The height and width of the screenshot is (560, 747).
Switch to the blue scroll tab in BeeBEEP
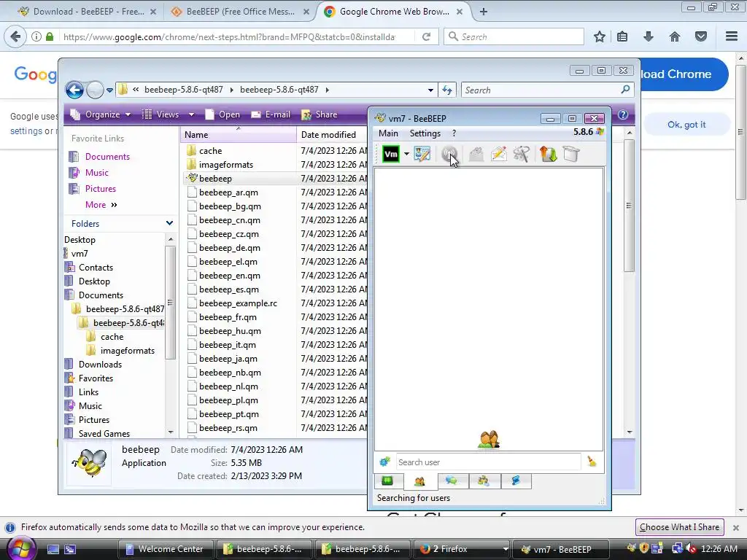click(516, 481)
